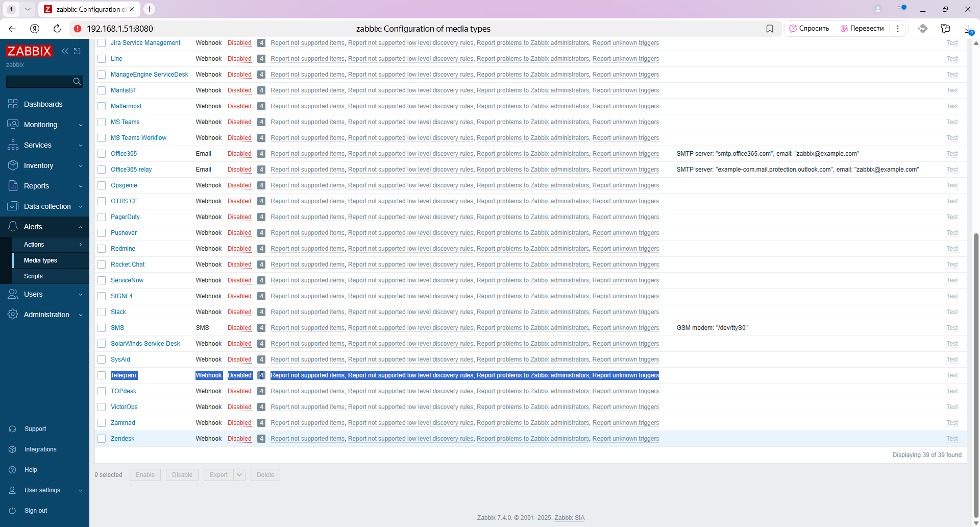Go back with the browser back arrow
The image size is (980, 527).
point(12,29)
